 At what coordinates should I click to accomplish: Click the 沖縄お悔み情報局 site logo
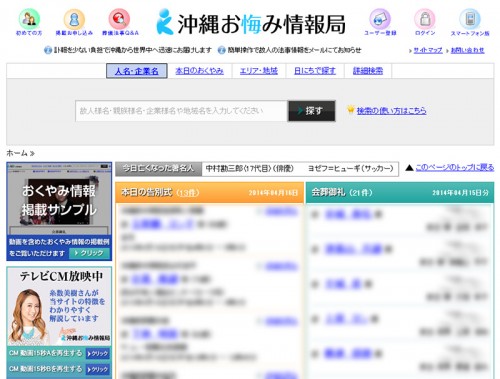tap(251, 23)
